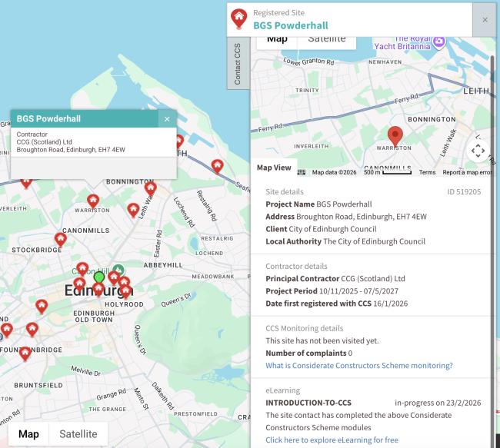500x448 pixels.
Task: Close the Registered Site details panel
Action: [x=485, y=19]
